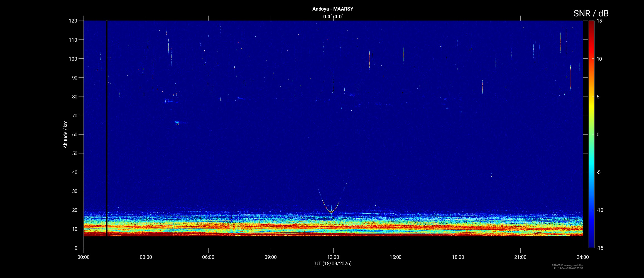Click the "SNR / dB" colorbar heading
The width and height of the screenshot is (644, 278).
(591, 13)
